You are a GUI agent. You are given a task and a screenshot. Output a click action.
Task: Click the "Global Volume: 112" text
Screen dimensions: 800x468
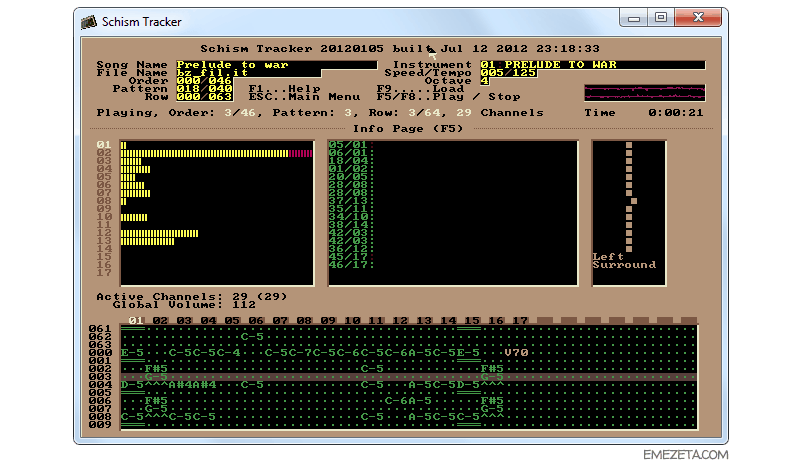184,305
